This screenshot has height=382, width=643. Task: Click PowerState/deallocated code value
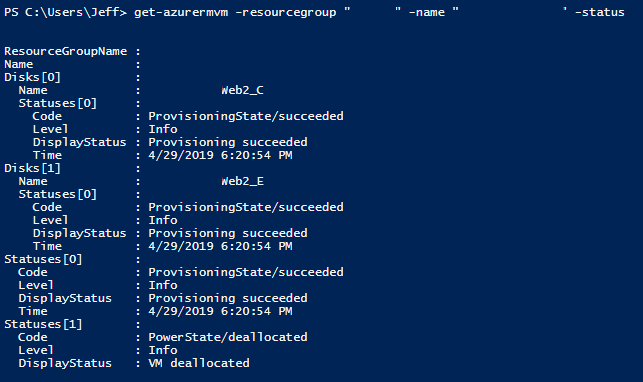(228, 337)
